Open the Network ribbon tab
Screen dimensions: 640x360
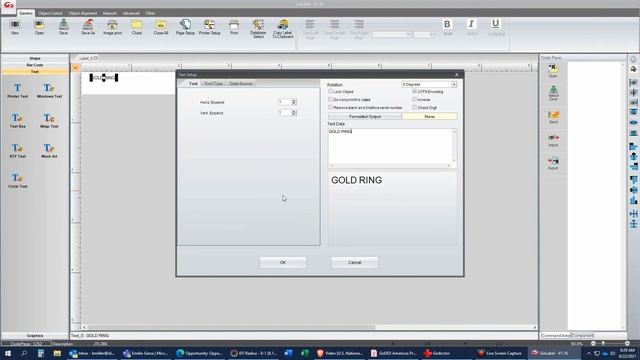click(x=109, y=13)
